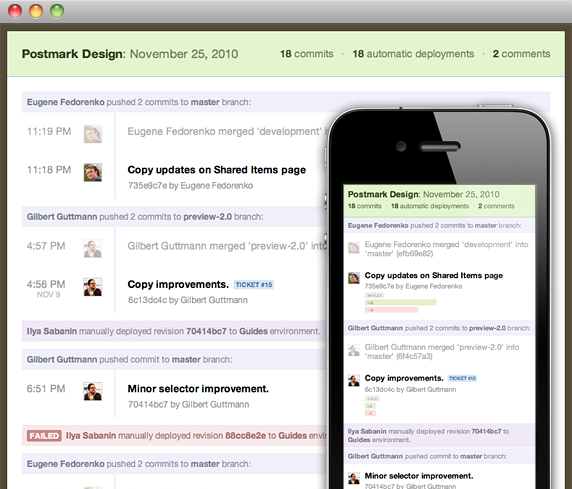The height and width of the screenshot is (489, 572).
Task: Click Gilbert's avatar beside 4:57 PM merge
Action: 93,249
